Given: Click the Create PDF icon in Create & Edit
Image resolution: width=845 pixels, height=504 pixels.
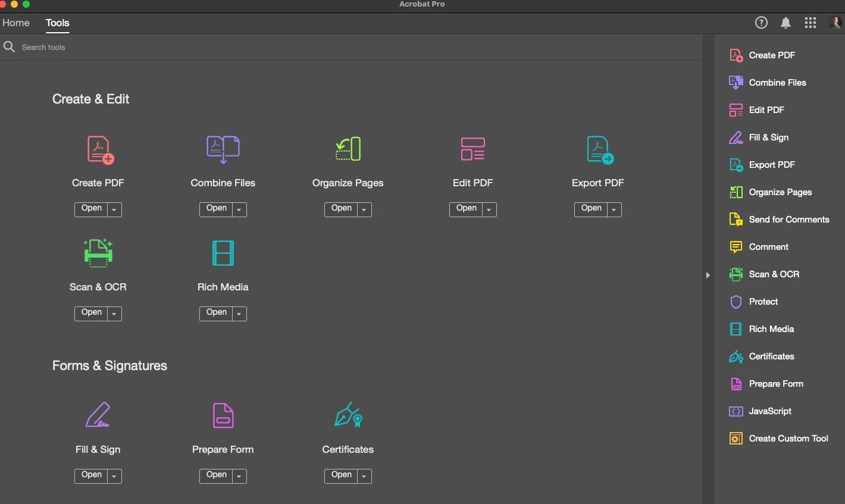Looking at the screenshot, I should (100, 150).
